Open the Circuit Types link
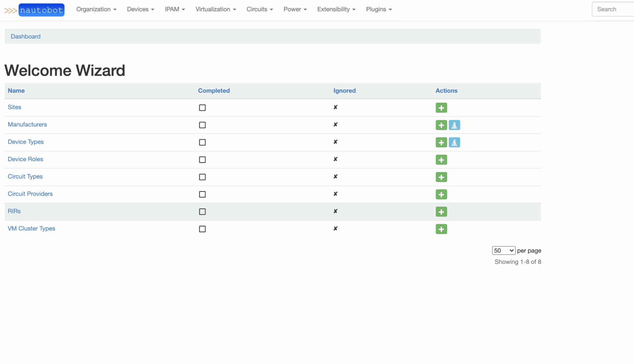This screenshot has width=634, height=364. [x=25, y=177]
